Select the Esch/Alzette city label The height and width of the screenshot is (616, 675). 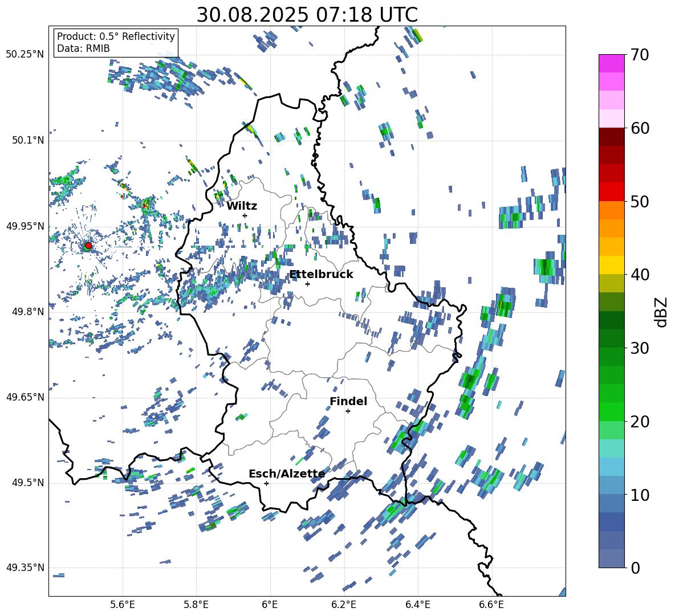(x=287, y=474)
